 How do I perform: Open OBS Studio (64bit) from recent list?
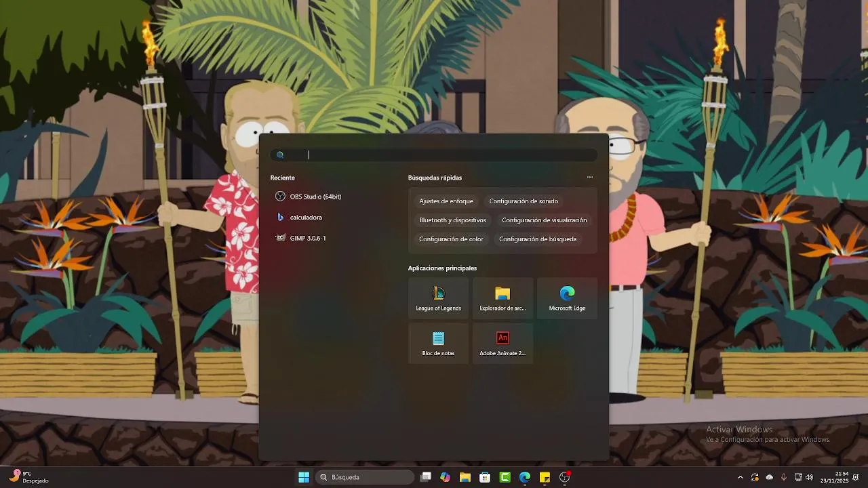click(x=309, y=197)
